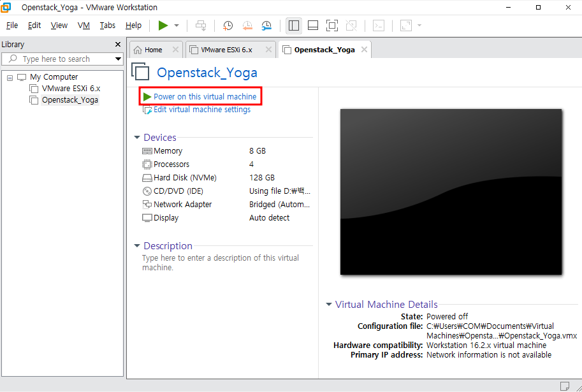Image resolution: width=582 pixels, height=392 pixels.
Task: Close the Home tab
Action: [175, 49]
